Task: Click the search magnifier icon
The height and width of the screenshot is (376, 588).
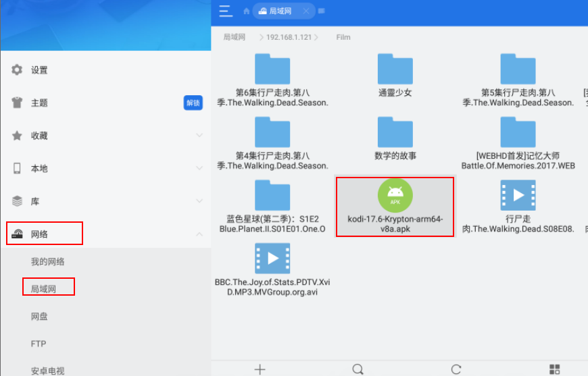Action: [x=358, y=370]
